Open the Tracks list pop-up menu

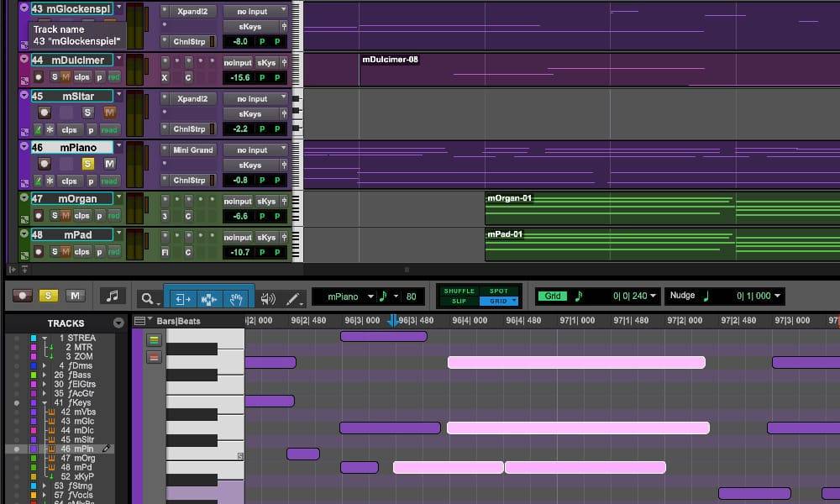pos(118,322)
